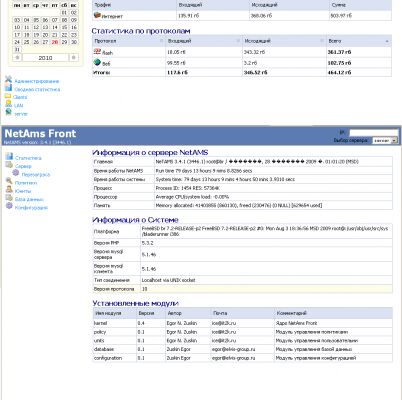
Task: Click the Интернет traffic icon
Action: (97, 15)
